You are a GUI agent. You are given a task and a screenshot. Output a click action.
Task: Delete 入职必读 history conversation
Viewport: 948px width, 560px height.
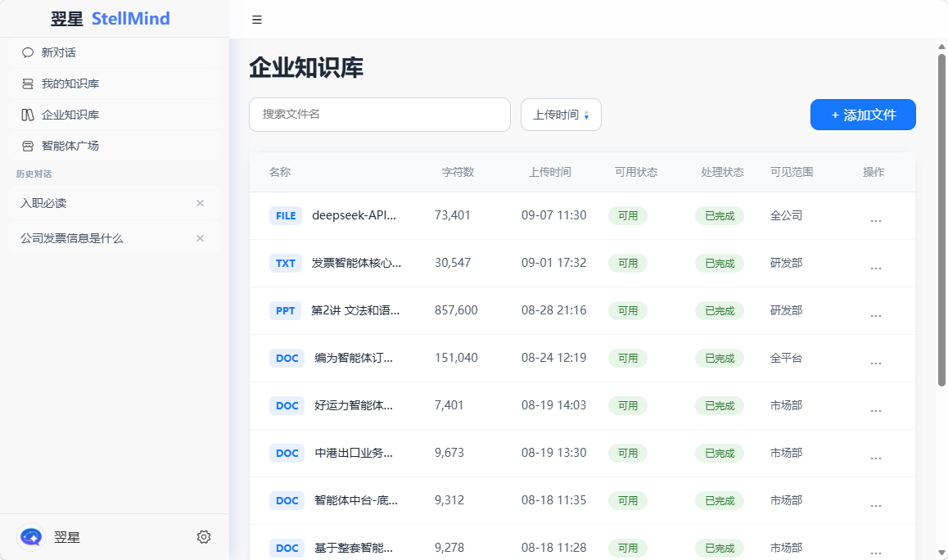200,203
